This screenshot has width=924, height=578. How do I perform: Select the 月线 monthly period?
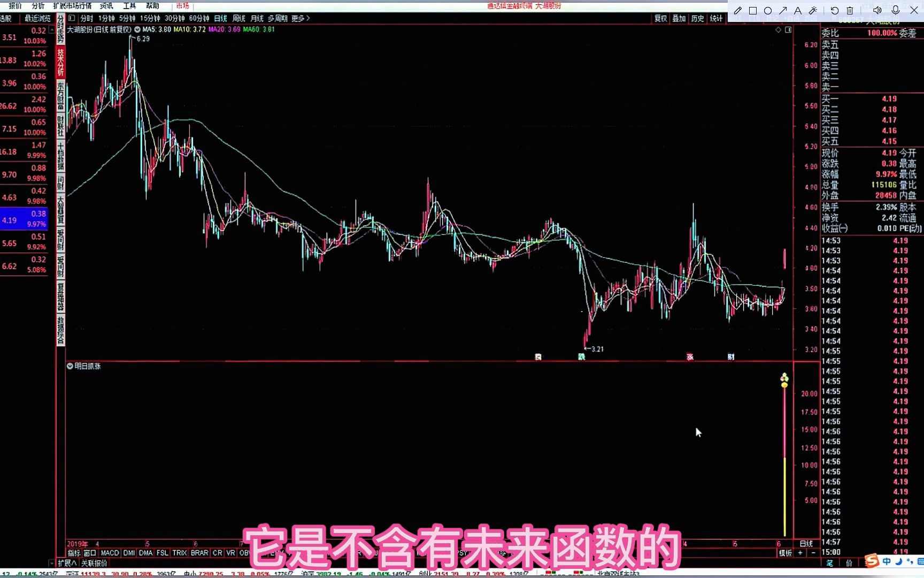click(257, 18)
